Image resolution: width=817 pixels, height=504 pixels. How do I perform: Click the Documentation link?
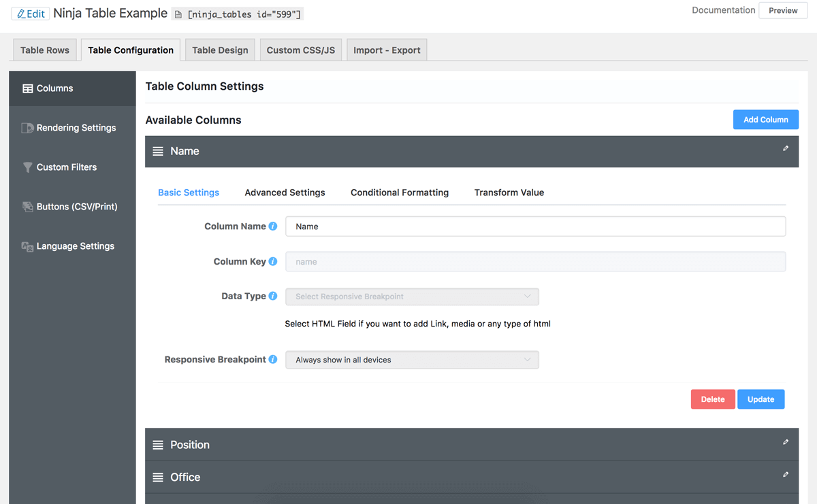723,10
